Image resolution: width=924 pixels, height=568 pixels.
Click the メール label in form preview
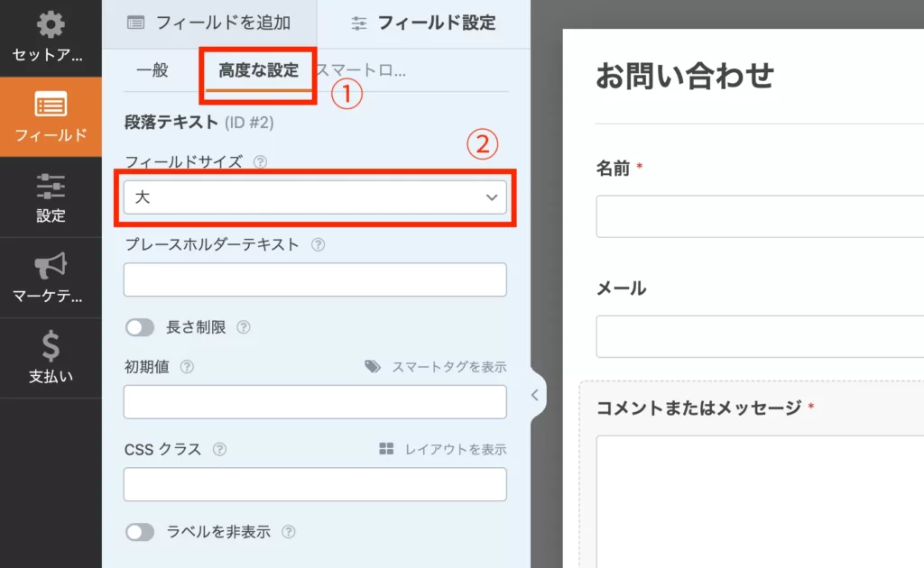(x=621, y=289)
